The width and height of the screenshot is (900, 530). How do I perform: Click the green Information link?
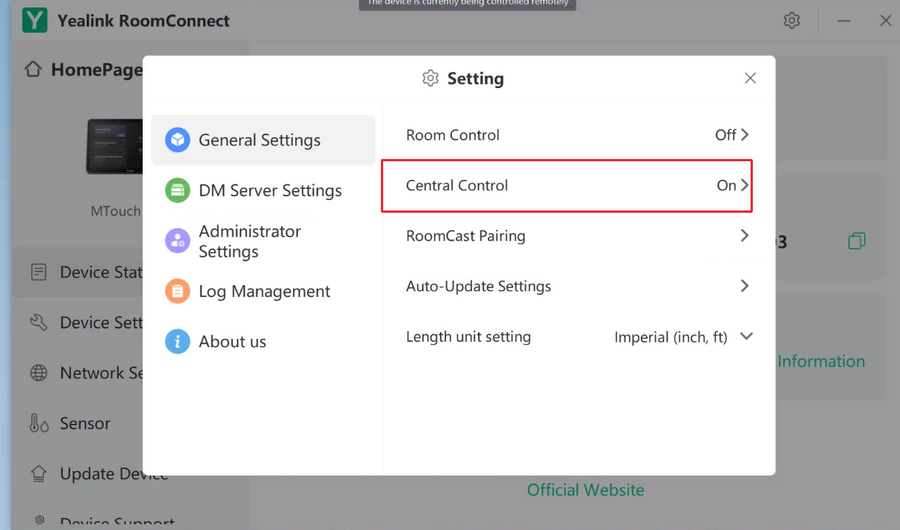point(821,361)
